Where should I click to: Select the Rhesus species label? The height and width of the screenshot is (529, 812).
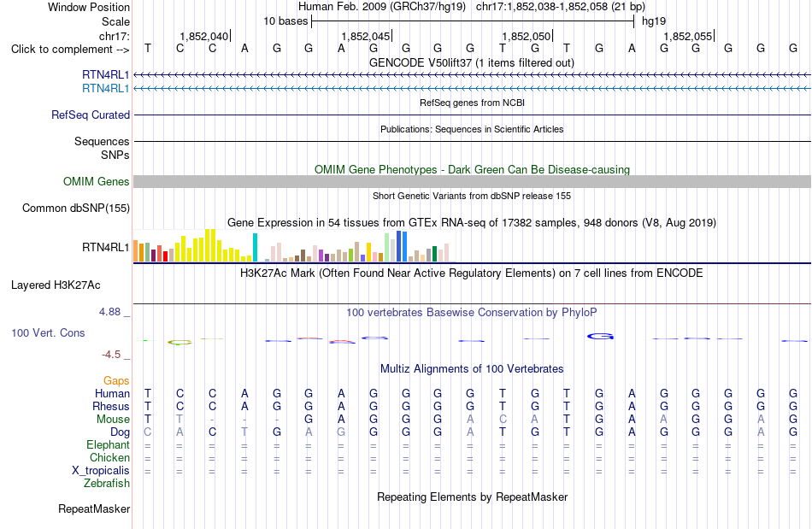[111, 407]
